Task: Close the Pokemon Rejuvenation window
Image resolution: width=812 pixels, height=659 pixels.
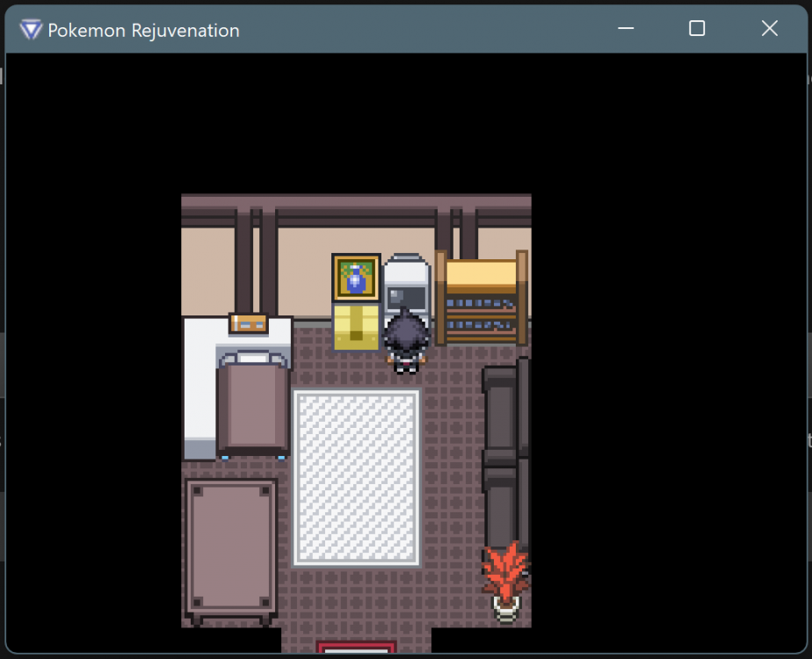Action: click(x=770, y=28)
